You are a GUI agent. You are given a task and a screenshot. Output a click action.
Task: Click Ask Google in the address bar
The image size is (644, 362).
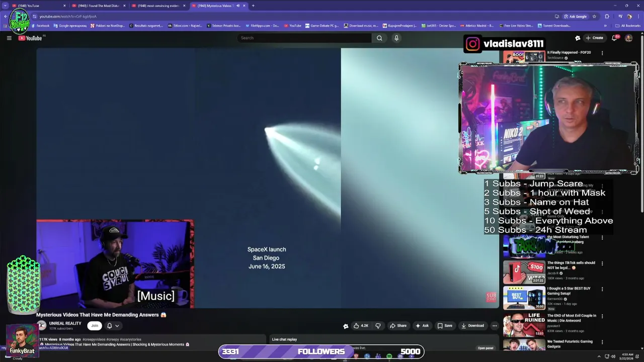575,16
